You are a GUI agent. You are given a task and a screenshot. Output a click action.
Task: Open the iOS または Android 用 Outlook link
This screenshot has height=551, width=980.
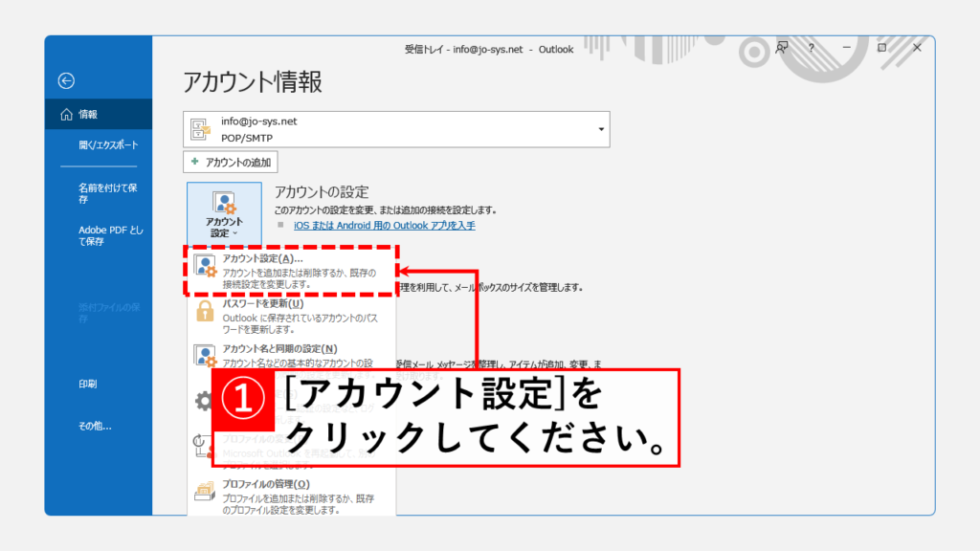pos(384,226)
